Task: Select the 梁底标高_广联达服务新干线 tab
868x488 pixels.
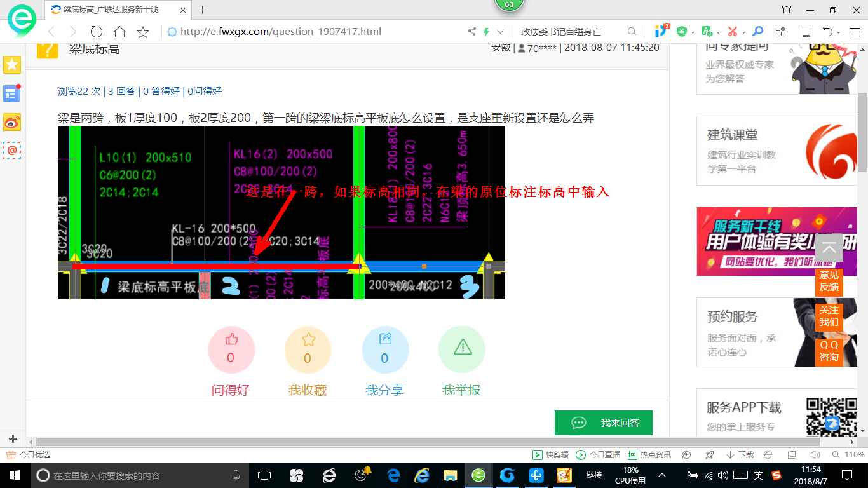Action: [119, 10]
